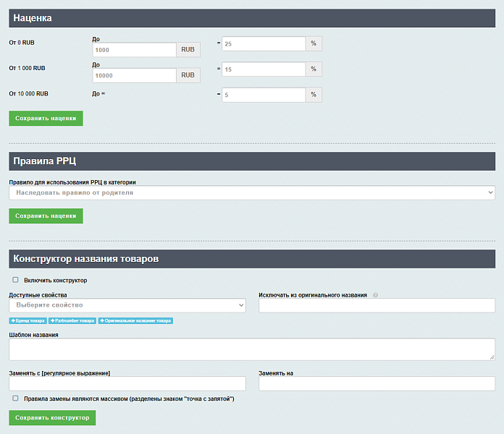Enable the 'Включить конструктор' checkbox
504x434 pixels.
click(x=16, y=280)
